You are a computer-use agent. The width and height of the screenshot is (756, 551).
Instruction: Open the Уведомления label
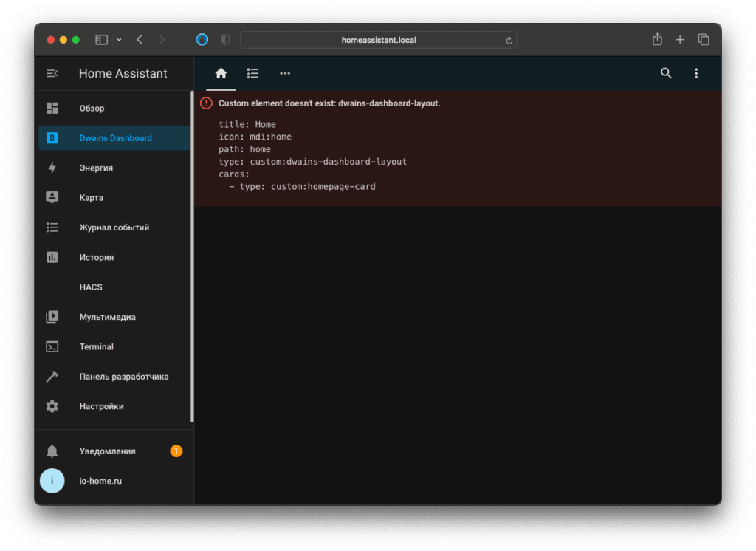click(108, 451)
